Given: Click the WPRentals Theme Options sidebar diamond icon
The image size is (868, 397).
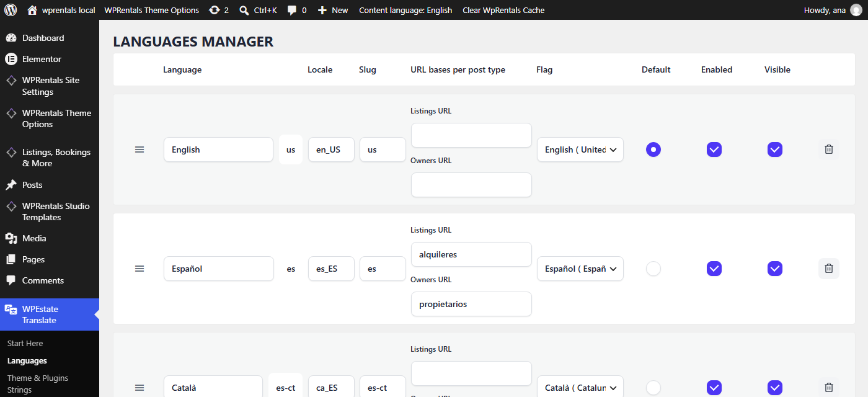Looking at the screenshot, I should [x=11, y=113].
